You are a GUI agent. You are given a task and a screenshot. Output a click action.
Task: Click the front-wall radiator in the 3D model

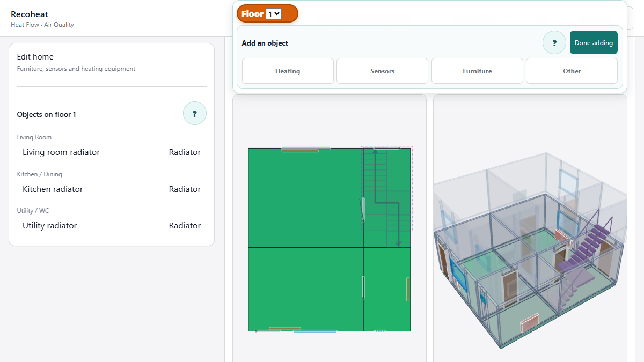point(529,323)
